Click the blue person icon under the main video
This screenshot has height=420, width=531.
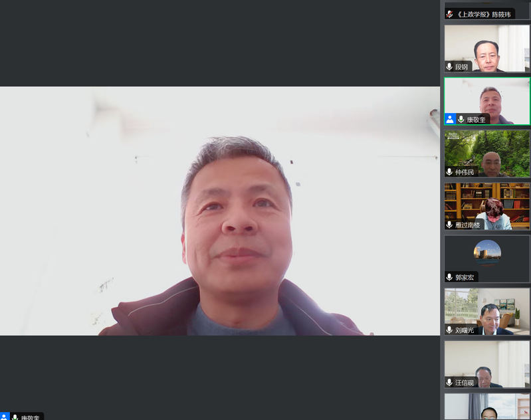coord(5,417)
